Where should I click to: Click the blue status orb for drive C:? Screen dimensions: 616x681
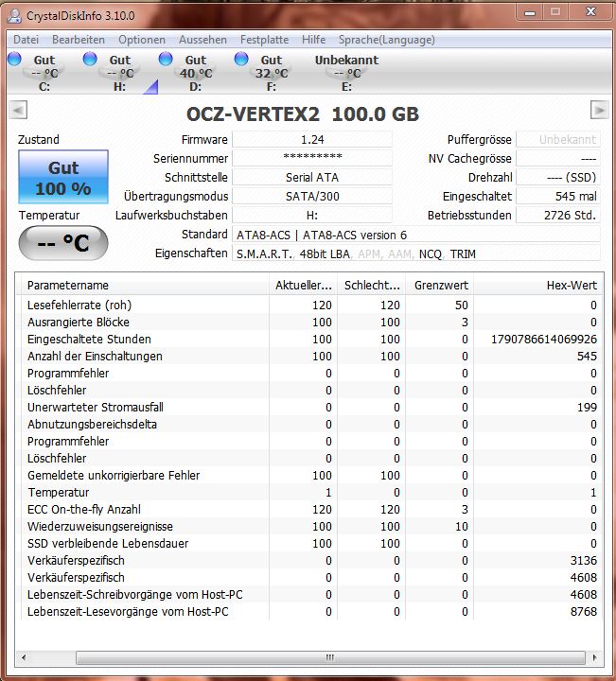pos(14,59)
